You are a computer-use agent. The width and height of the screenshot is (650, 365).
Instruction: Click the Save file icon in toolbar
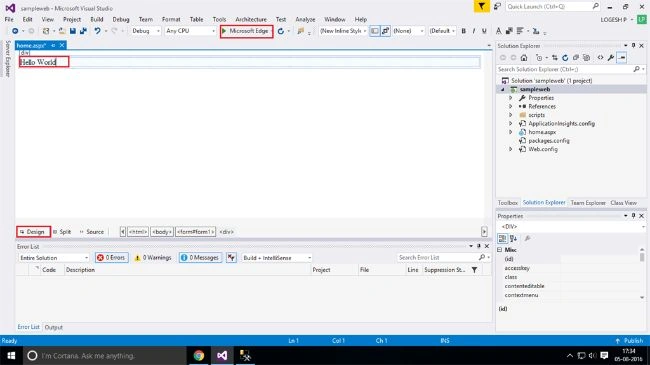pos(73,31)
